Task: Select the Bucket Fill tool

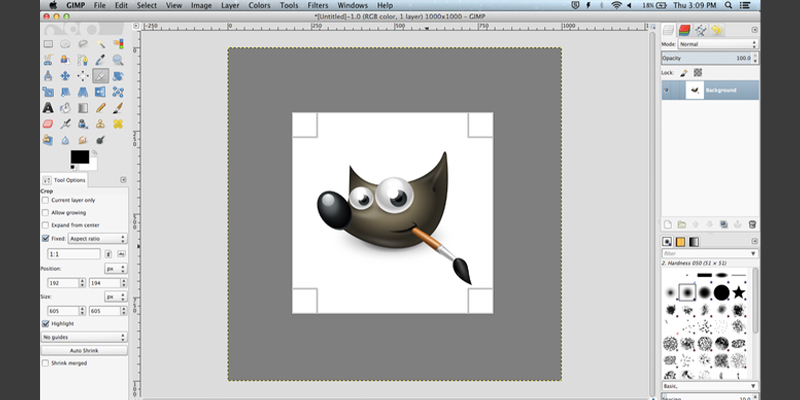Action: click(x=65, y=108)
